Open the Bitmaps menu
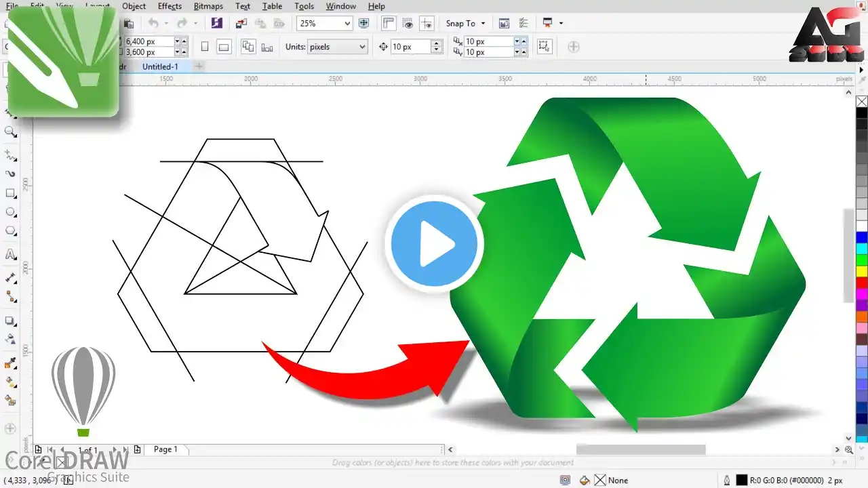The height and width of the screenshot is (488, 868). click(x=208, y=6)
